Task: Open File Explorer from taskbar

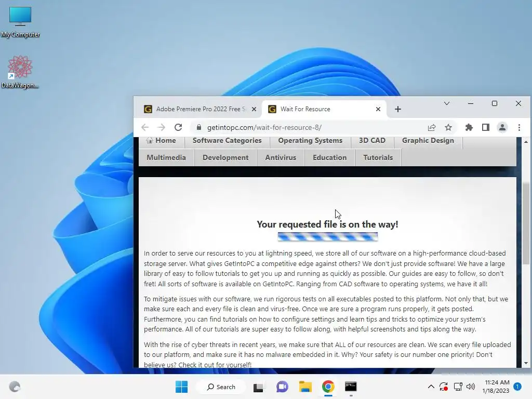Action: 305,387
